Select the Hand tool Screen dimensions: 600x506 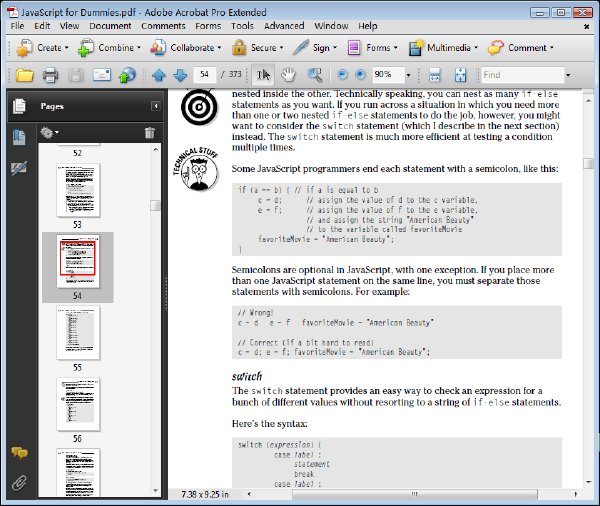point(288,75)
